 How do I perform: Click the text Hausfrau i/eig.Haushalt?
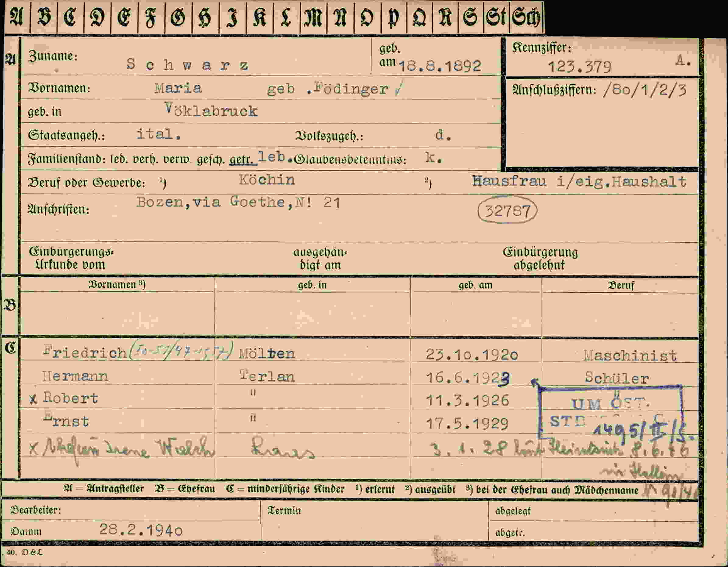tap(579, 182)
